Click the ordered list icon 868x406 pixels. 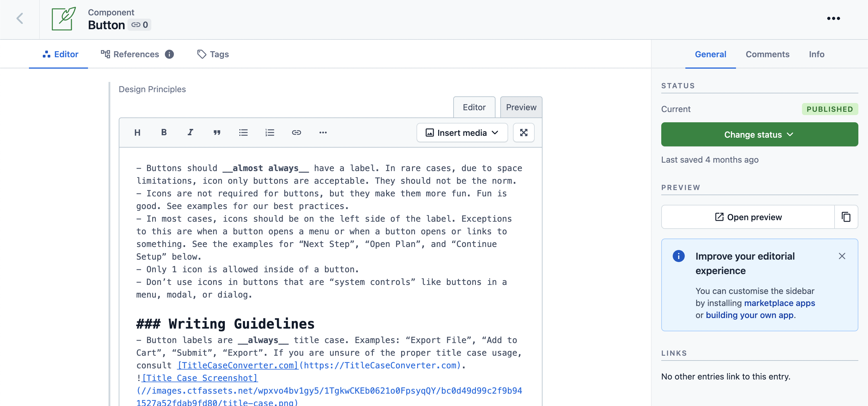(269, 132)
